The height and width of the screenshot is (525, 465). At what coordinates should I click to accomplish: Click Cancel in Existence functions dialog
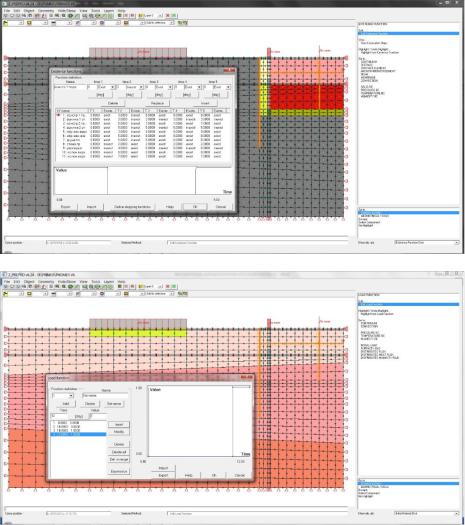click(x=221, y=207)
